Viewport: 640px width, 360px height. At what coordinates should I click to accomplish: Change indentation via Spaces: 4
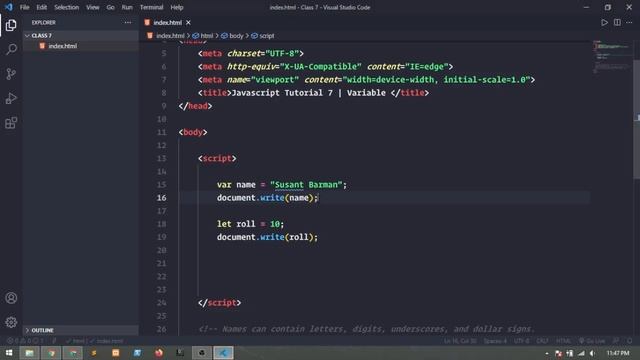pyautogui.click(x=495, y=341)
